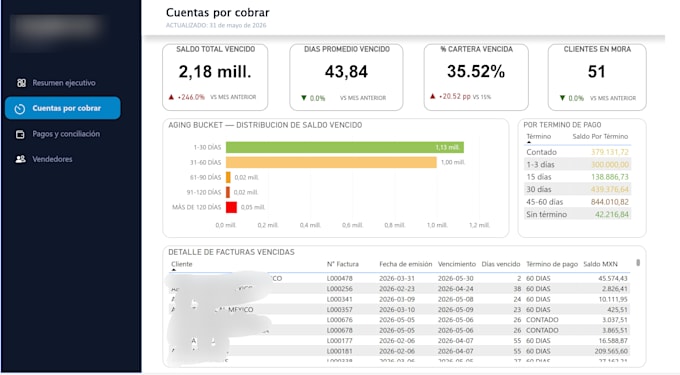
Task: Click the % Cartera Vencida value 35.52%
Action: point(476,72)
